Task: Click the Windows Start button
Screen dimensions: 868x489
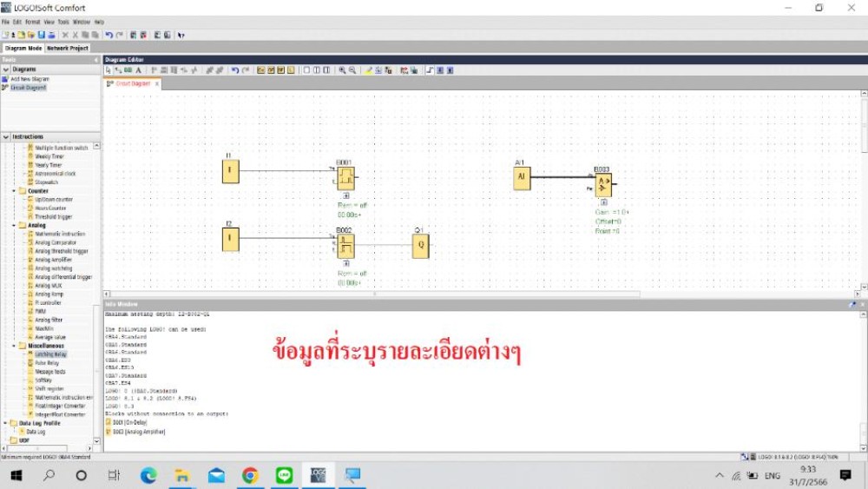Action: [16, 475]
